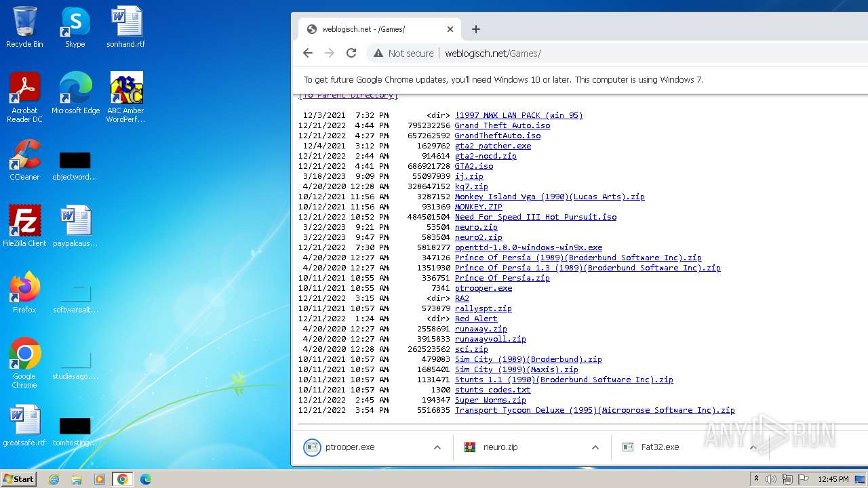Launch Firefox from desktop
Image resolution: width=868 pixels, height=488 pixels.
point(24,292)
